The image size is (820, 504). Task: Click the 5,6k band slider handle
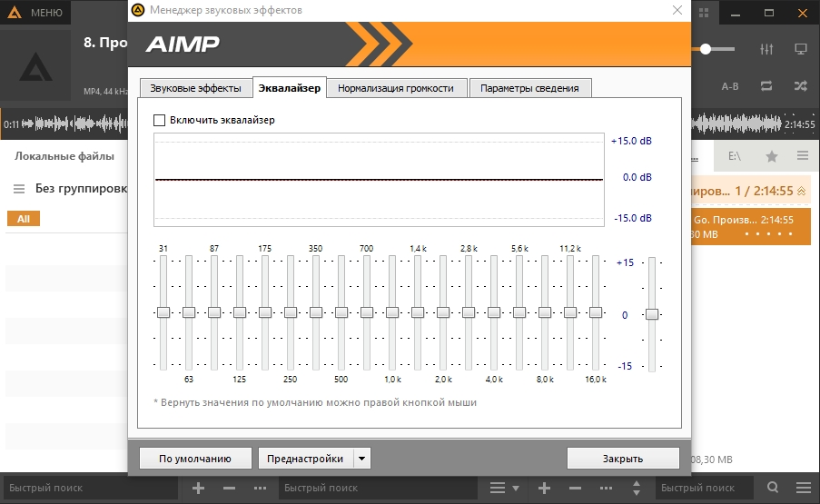[x=519, y=312]
